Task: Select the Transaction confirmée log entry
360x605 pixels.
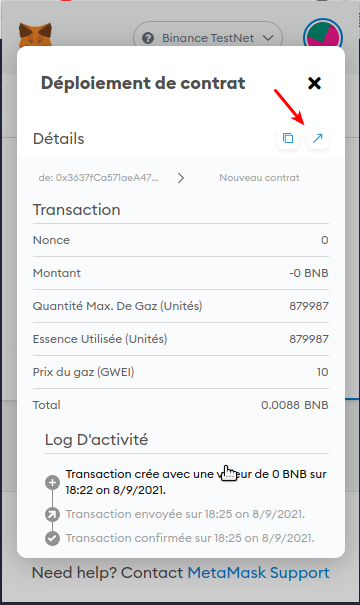Action: point(190,538)
